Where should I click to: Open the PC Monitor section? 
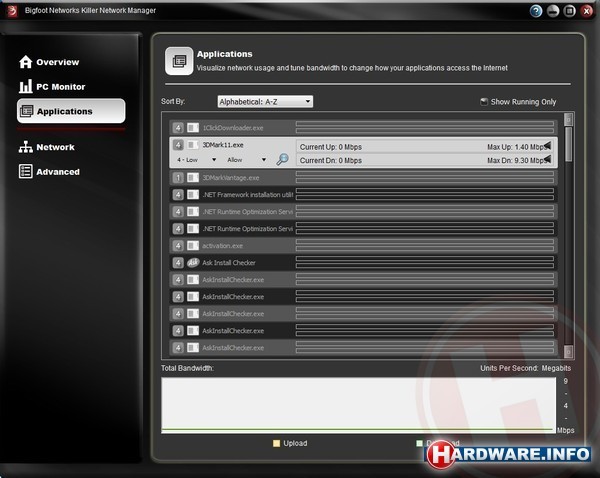pos(52,86)
